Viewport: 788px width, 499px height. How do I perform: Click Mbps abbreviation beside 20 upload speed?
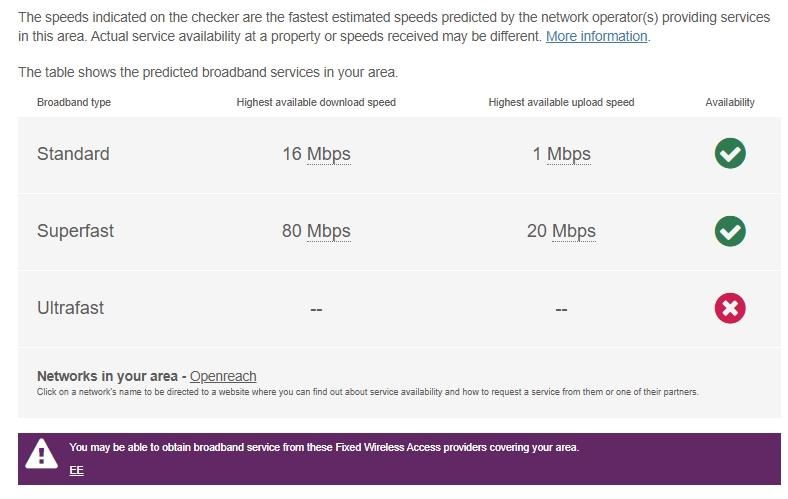pos(573,231)
